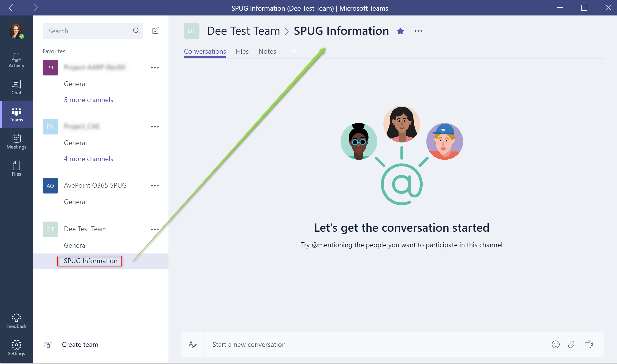Click AvePoint O365 SPUG team name
The image size is (617, 364).
(95, 185)
